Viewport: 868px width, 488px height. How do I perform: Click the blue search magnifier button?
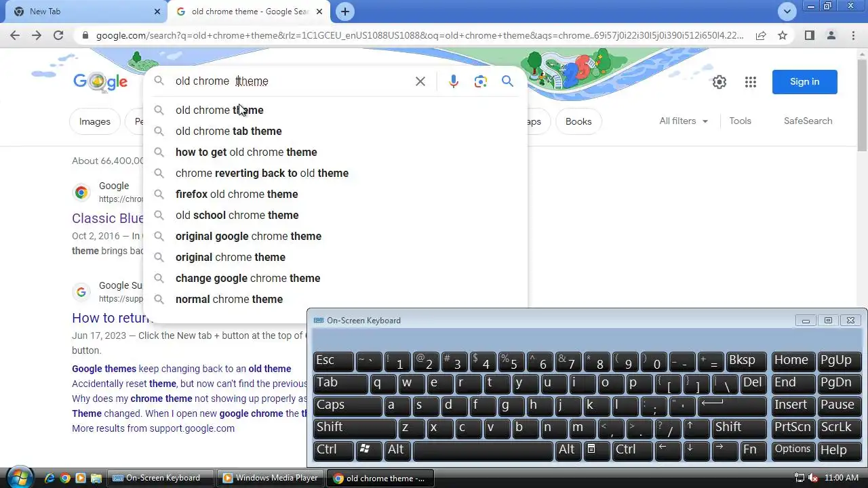point(507,81)
